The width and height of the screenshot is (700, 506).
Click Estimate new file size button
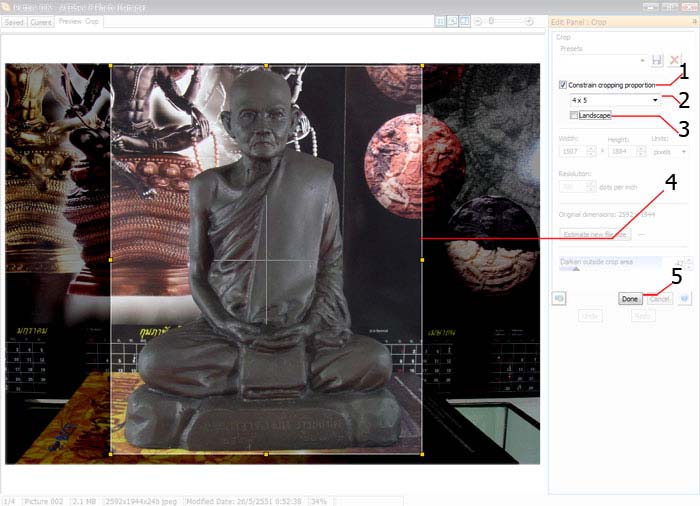pyautogui.click(x=595, y=234)
